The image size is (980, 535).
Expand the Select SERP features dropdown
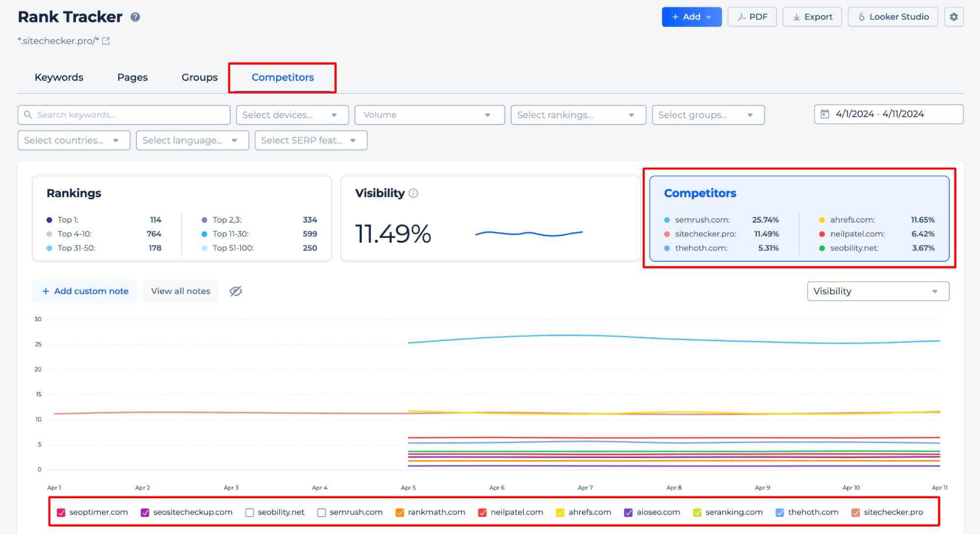[311, 140]
